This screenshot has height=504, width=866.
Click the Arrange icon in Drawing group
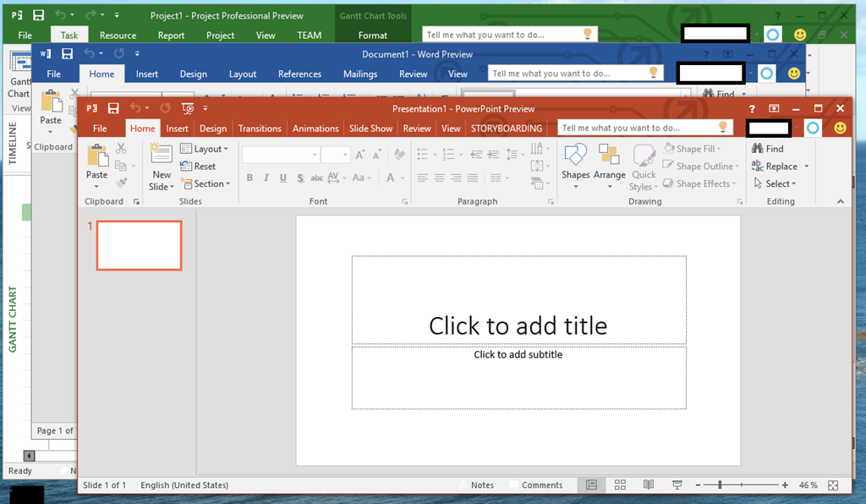pos(609,155)
